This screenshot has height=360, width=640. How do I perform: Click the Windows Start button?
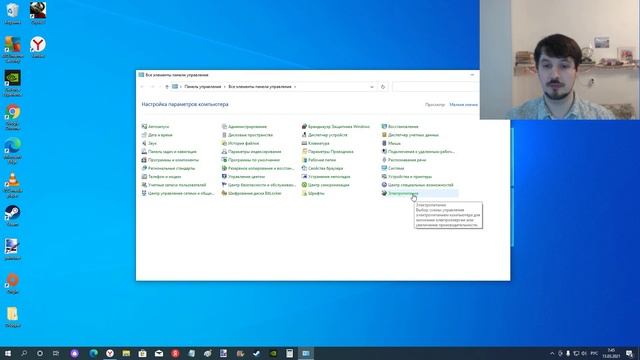click(x=8, y=353)
